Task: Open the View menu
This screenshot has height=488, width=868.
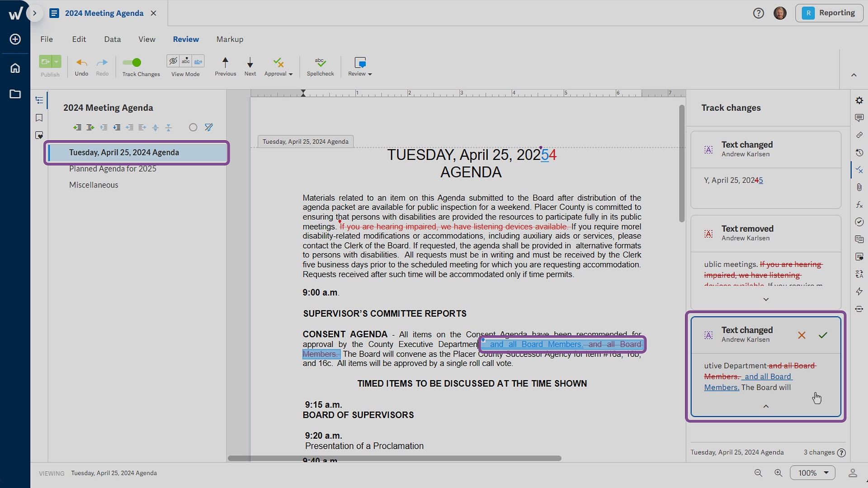Action: coord(147,39)
